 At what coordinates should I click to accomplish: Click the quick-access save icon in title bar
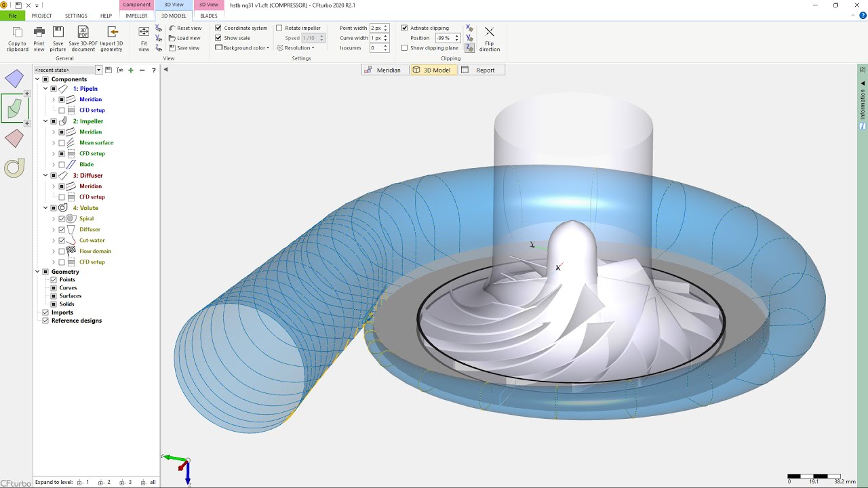[18, 5]
